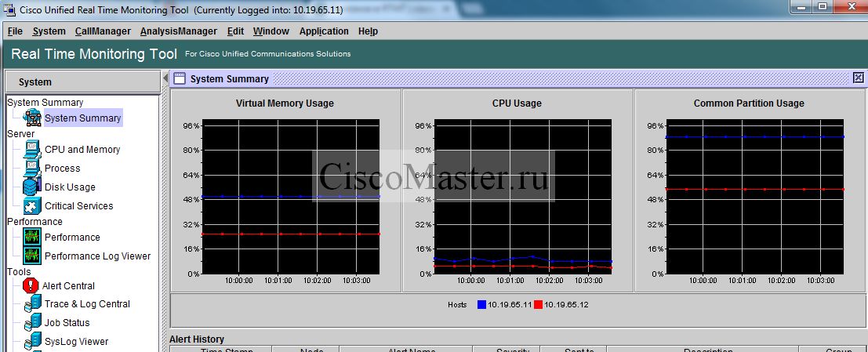Screen dimensions: 868x352
Task: Click the RTMT application title bar icon
Action: pos(9,9)
